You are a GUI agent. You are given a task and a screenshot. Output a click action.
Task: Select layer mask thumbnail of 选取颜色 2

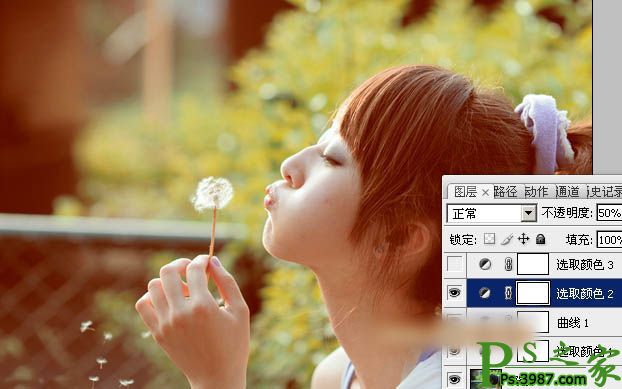tap(533, 293)
